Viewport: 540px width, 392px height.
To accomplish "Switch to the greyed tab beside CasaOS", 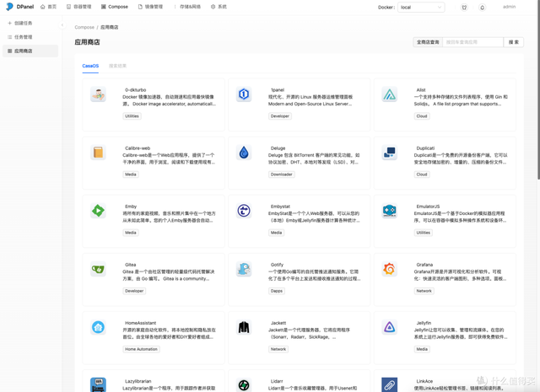I will tap(117, 66).
